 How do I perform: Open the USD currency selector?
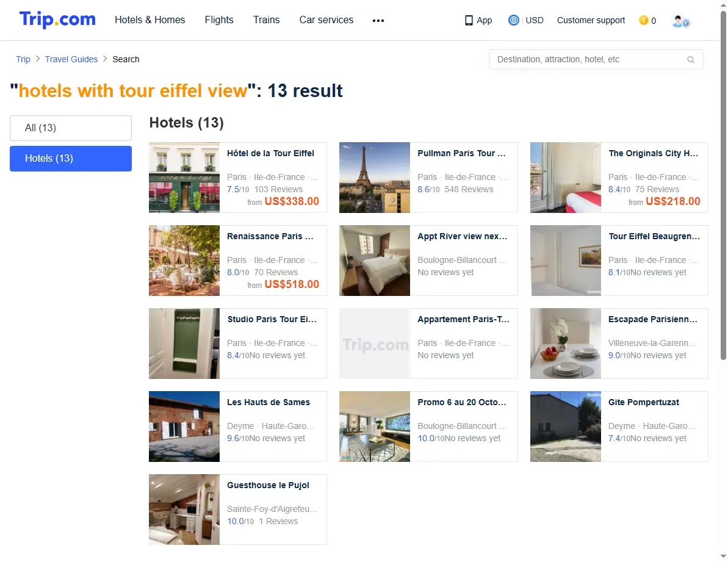pyautogui.click(x=535, y=20)
